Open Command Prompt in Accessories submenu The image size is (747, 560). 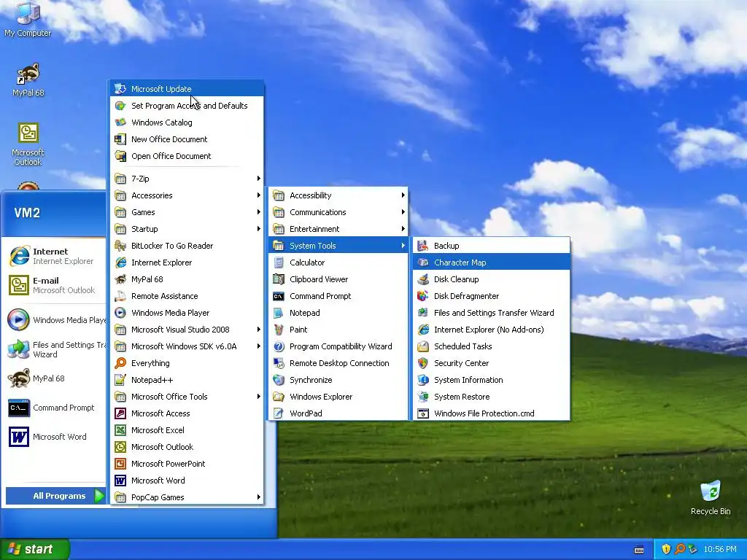[338, 296]
